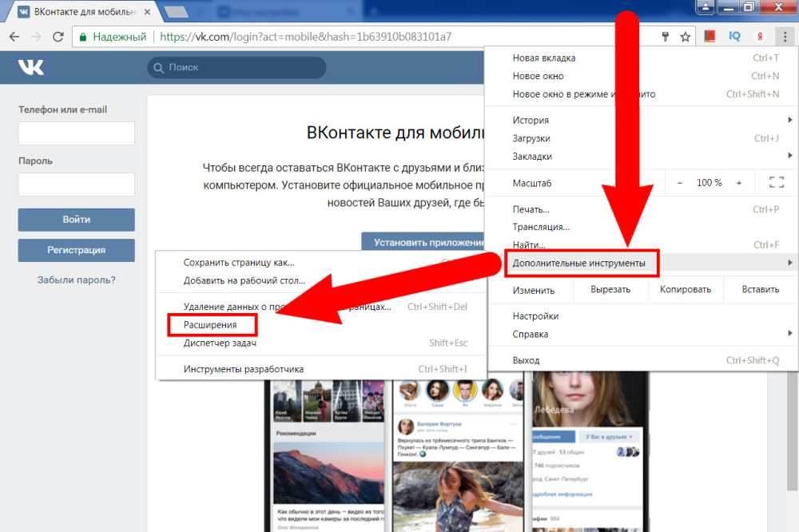
Task: Choose Сохранить страницу как...
Action: 321,263
